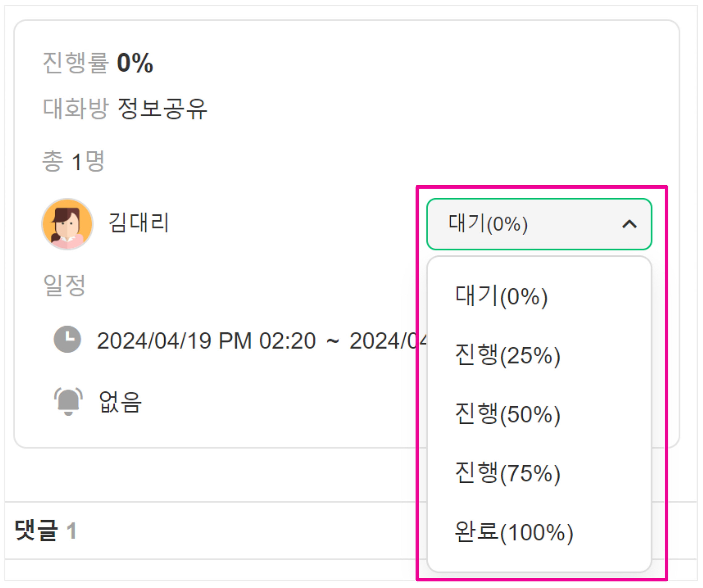Image resolution: width=703 pixels, height=588 pixels.
Task: Choose the 진행(25%) status option
Action: point(507,355)
